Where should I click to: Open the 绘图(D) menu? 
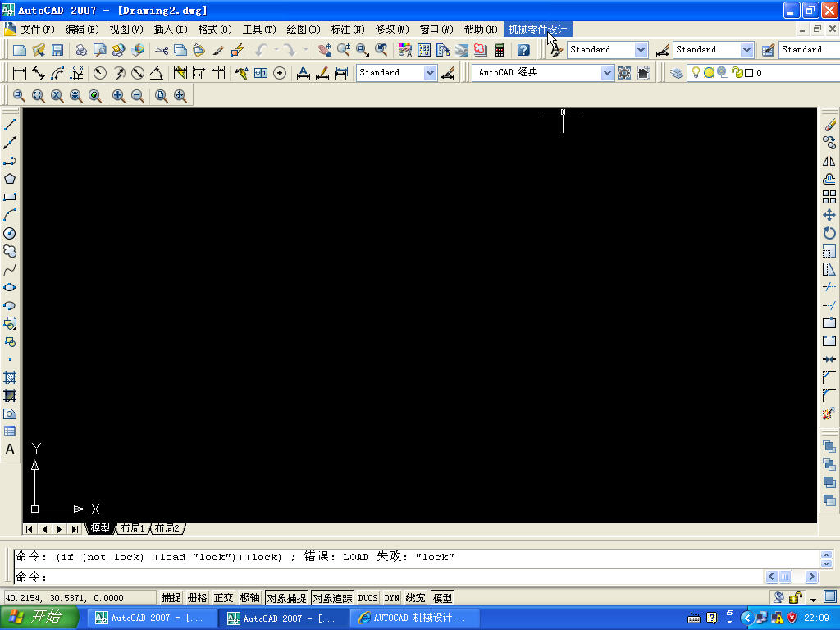304,30
